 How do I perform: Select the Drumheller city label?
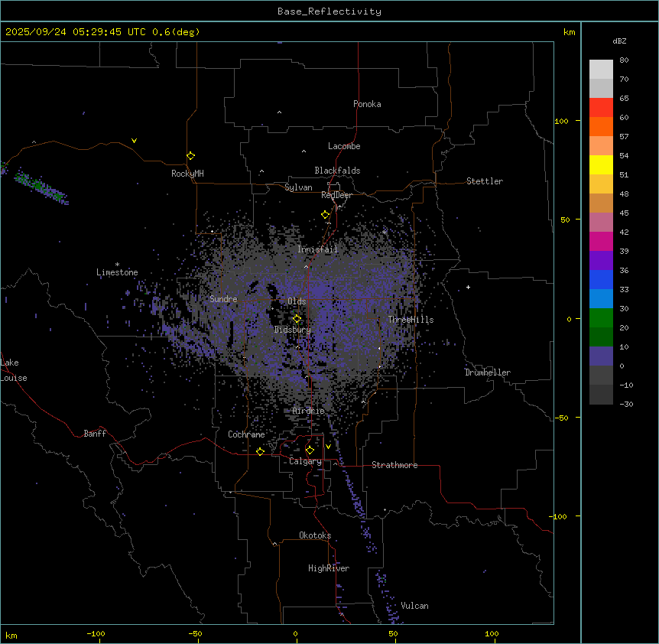487,372
